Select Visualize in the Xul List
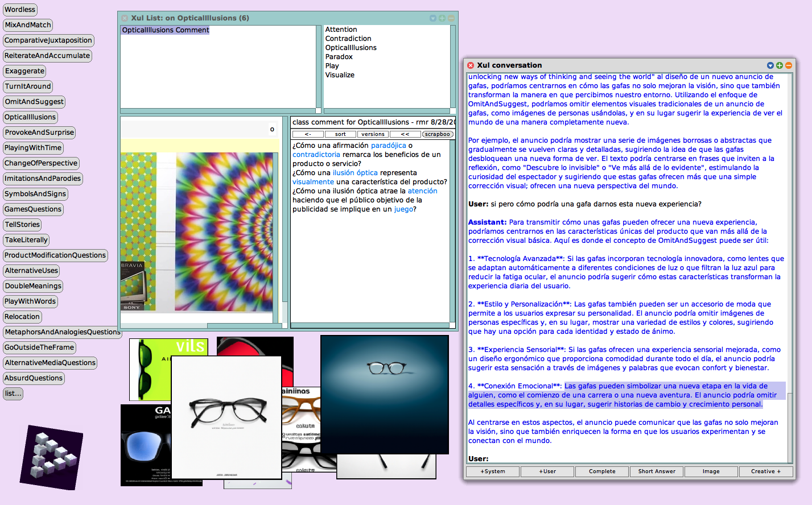Screen dimensions: 812x505 [x=340, y=75]
